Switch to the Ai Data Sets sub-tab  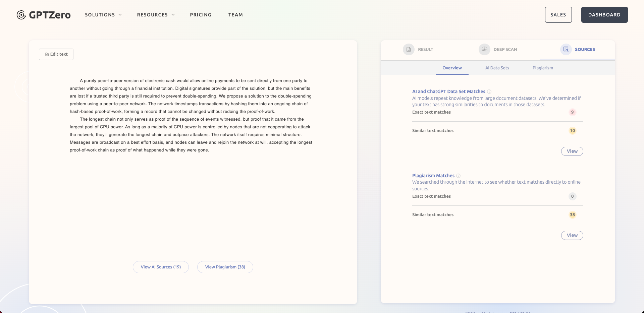click(497, 68)
